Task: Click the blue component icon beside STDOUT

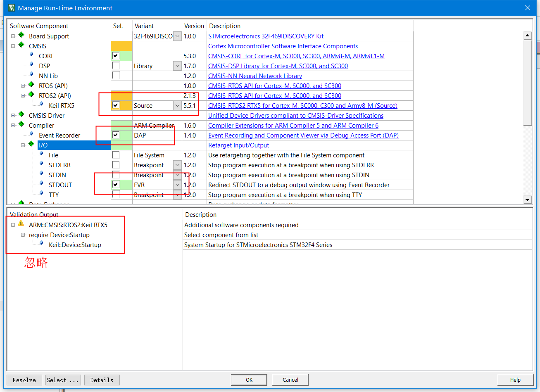Action: (x=41, y=184)
